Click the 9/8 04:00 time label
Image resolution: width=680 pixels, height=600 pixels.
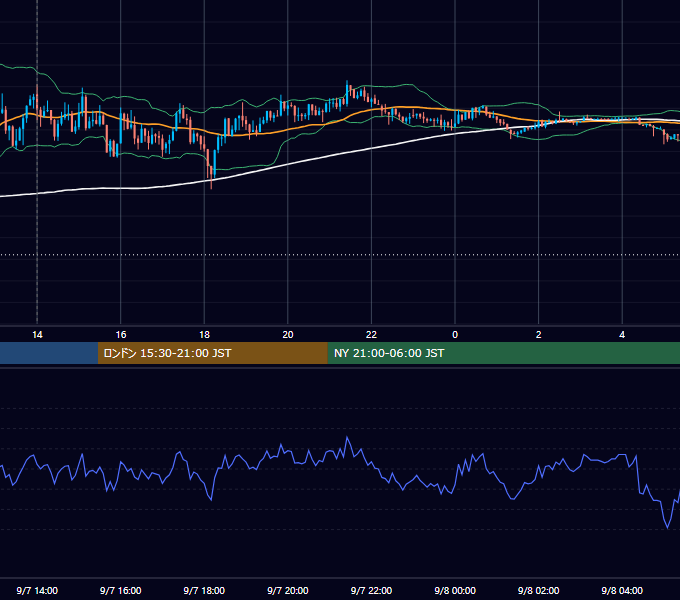point(622,590)
